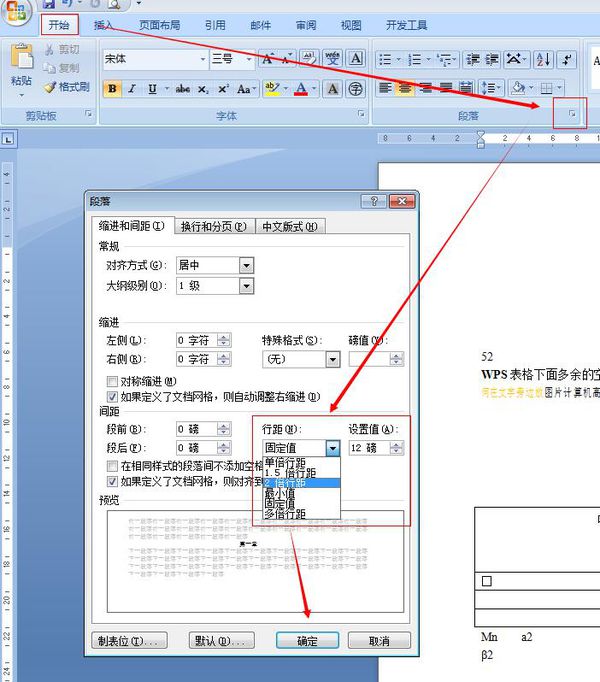Click the Office button logo
This screenshot has width=600, height=682.
click(16, 11)
